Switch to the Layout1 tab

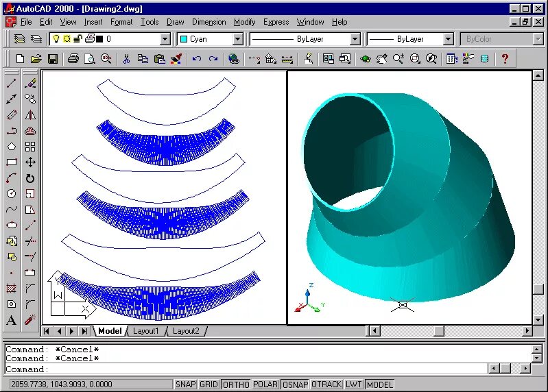tap(145, 331)
